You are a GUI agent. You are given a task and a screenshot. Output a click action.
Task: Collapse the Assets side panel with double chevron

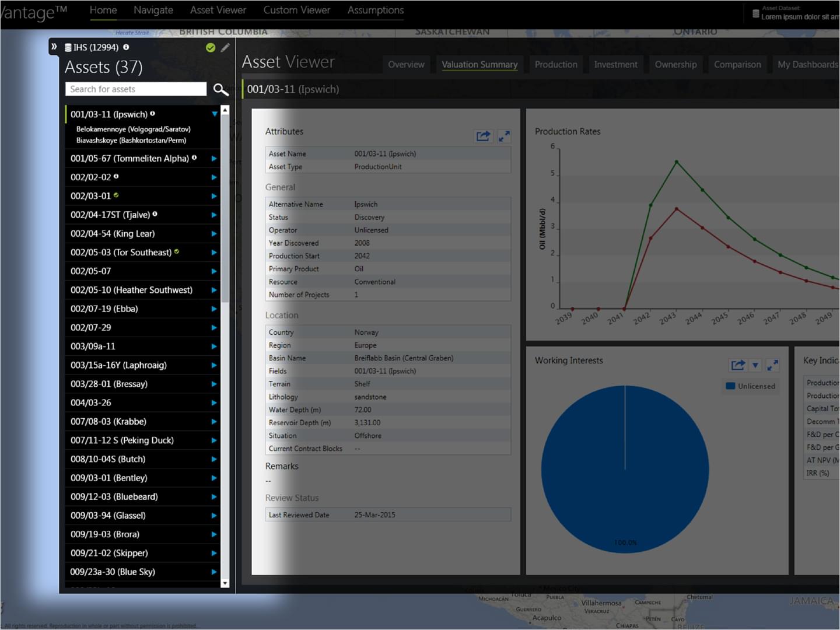(54, 47)
